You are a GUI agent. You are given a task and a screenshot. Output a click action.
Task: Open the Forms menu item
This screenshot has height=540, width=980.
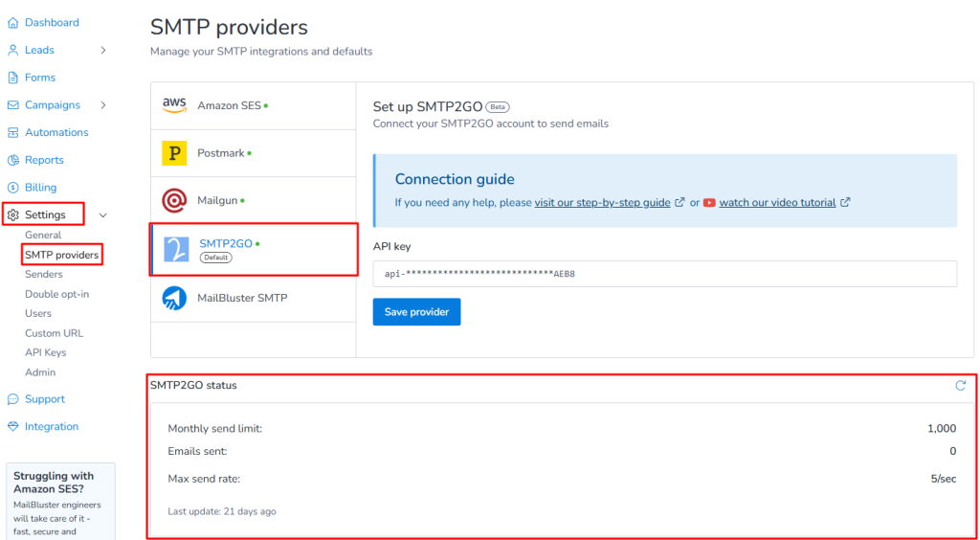[x=40, y=78]
